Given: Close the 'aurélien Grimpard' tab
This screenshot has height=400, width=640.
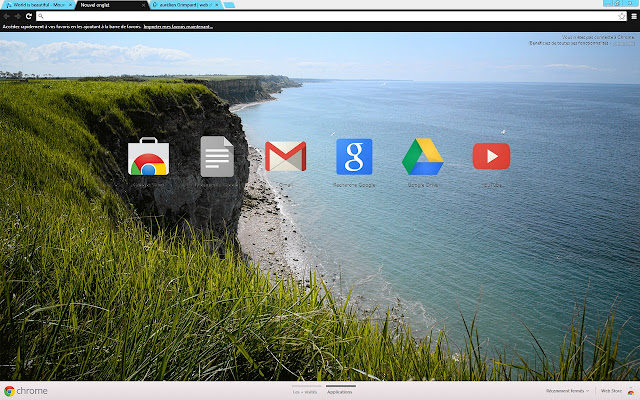Looking at the screenshot, I should click(x=217, y=5).
